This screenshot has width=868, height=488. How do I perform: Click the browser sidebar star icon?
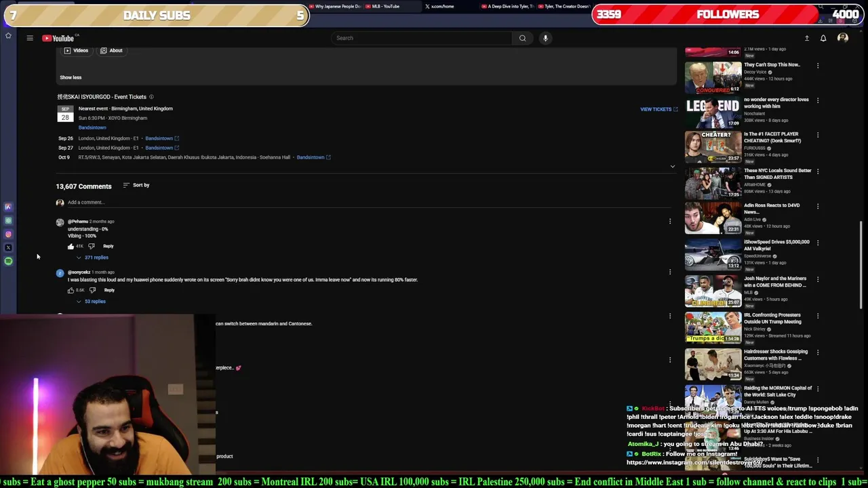tap(8, 35)
